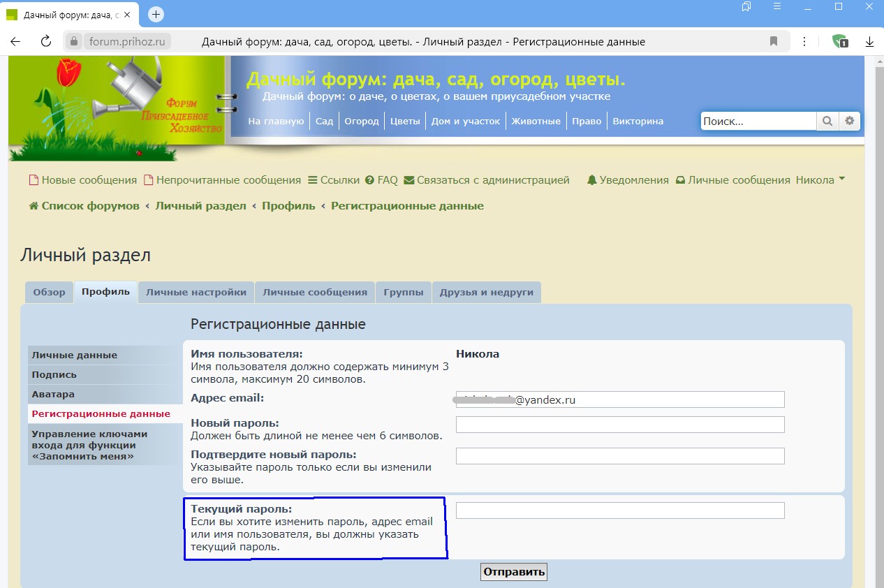Open advanced search gear icon
This screenshot has width=884, height=588.
click(x=849, y=121)
